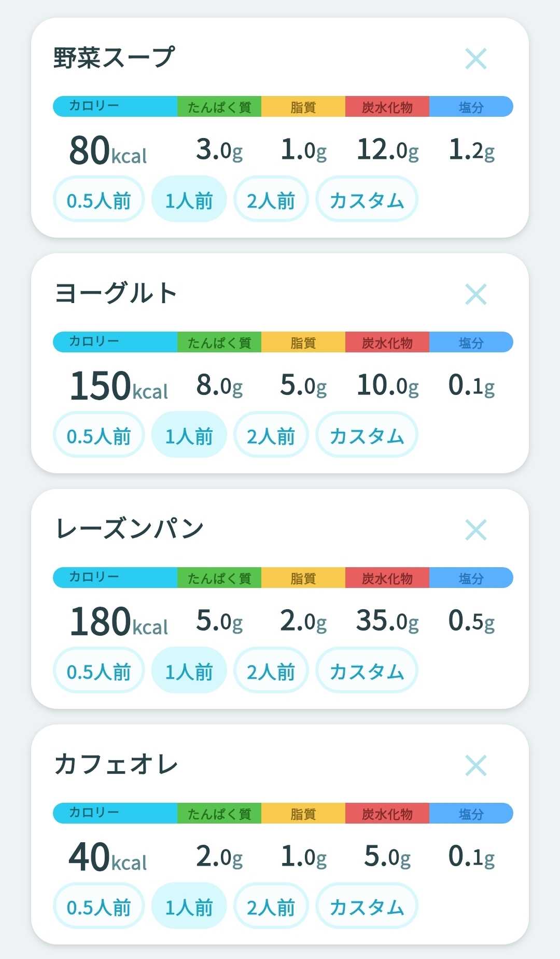Remove カフェオレ item with the X icon
Image resolution: width=560 pixels, height=959 pixels.
point(475,765)
